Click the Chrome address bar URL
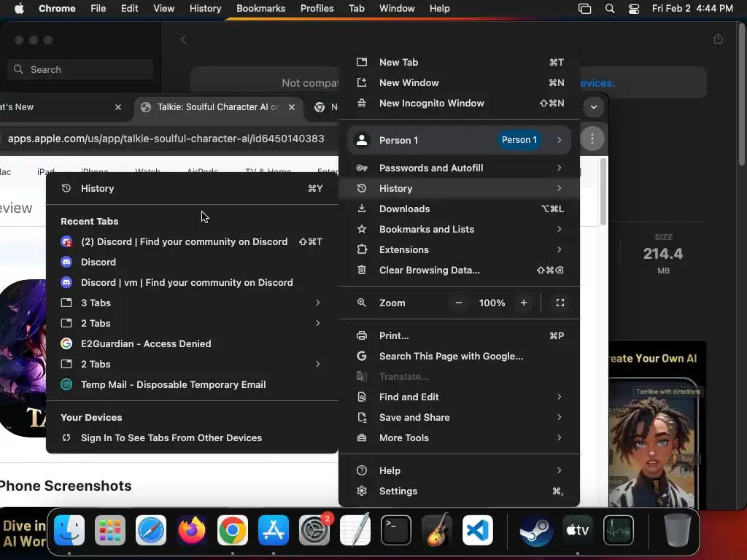 click(x=166, y=139)
